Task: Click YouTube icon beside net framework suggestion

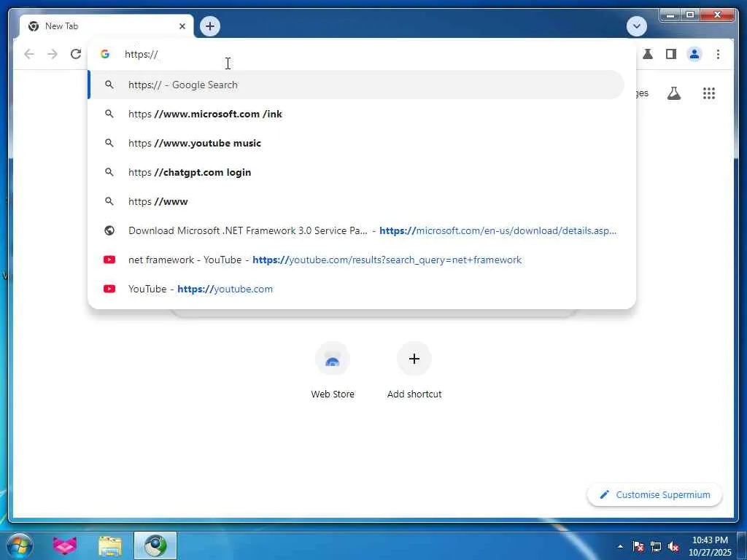Action: tap(109, 260)
